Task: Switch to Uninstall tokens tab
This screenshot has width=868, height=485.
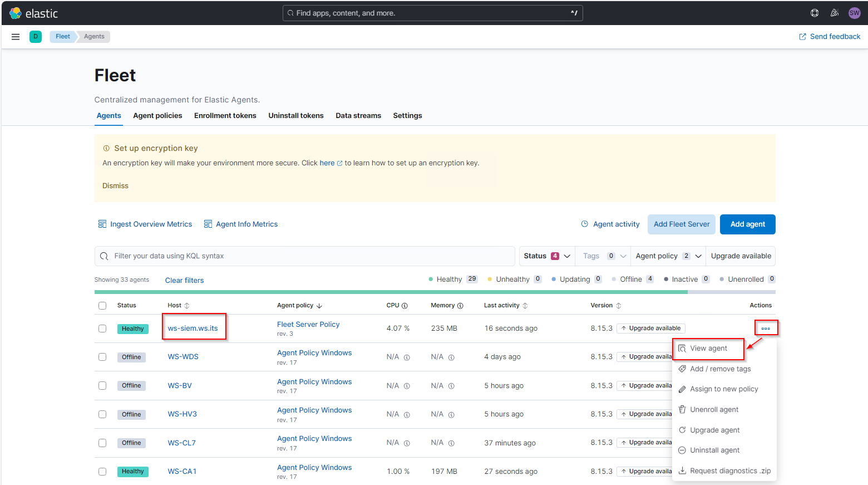Action: (296, 116)
